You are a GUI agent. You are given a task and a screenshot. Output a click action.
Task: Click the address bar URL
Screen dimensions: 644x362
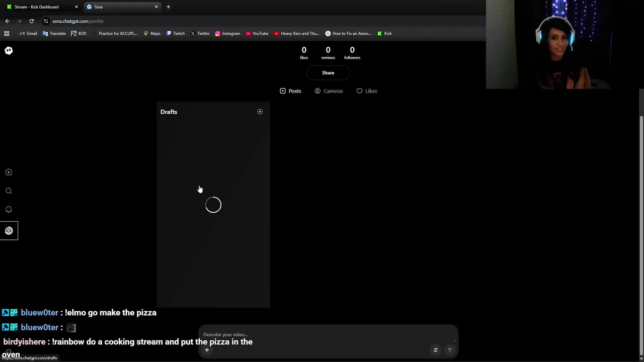click(78, 21)
